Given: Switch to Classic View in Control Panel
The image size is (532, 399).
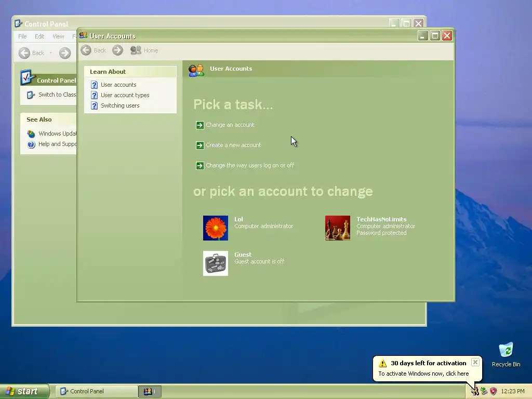Looking at the screenshot, I should tap(57, 95).
